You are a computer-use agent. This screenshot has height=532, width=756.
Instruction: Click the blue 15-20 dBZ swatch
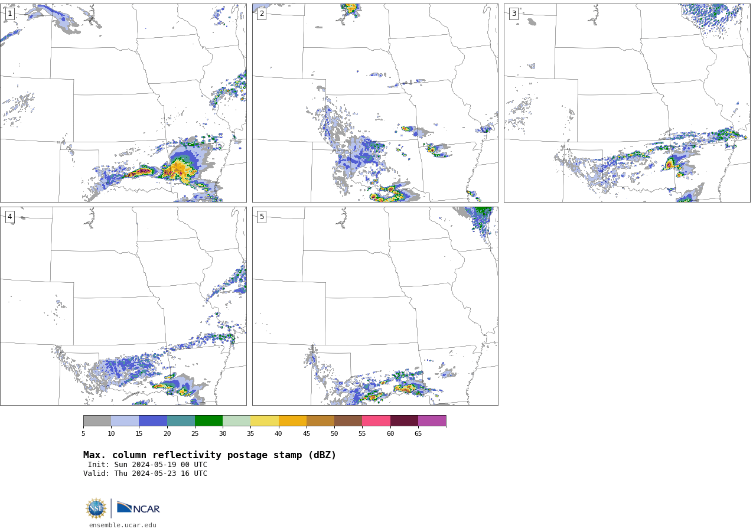[153, 421]
